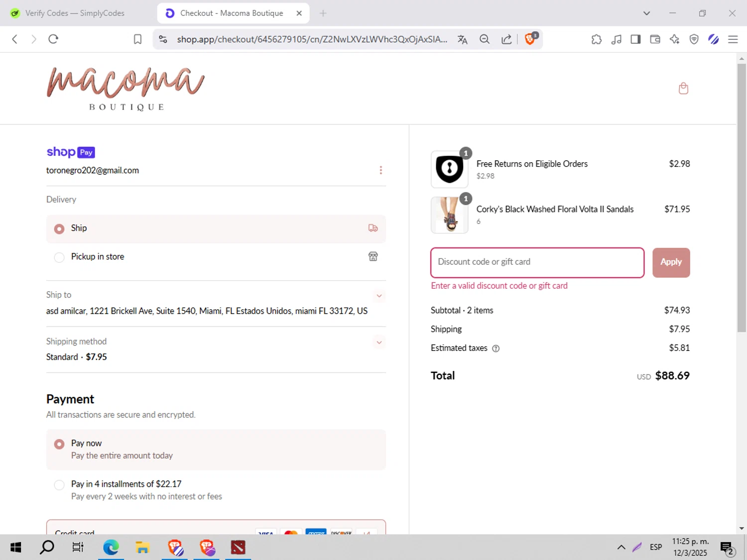Click the Apply discount button
This screenshot has height=560, width=747.
point(671,262)
